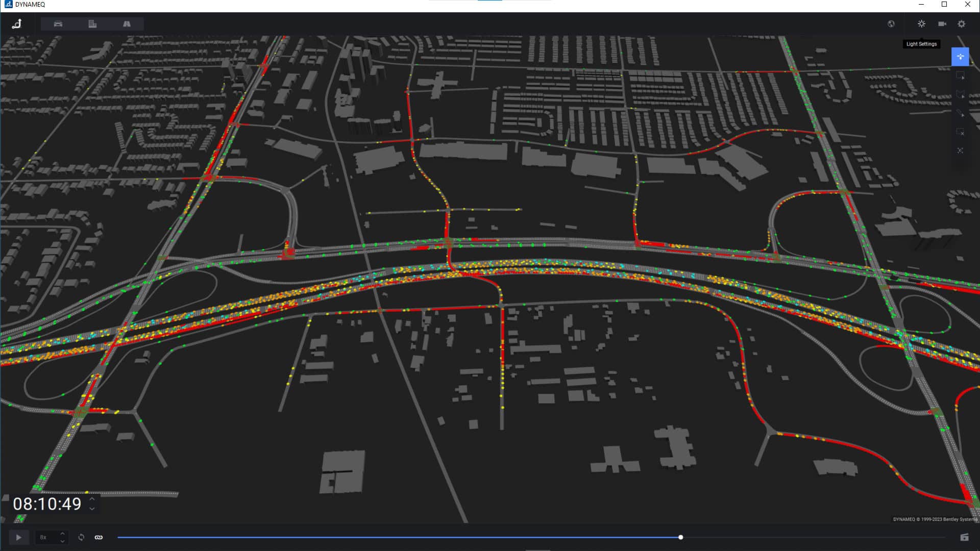Screen dimensions: 980x551
Task: Select the highlighted navigate tool button
Action: point(960,57)
